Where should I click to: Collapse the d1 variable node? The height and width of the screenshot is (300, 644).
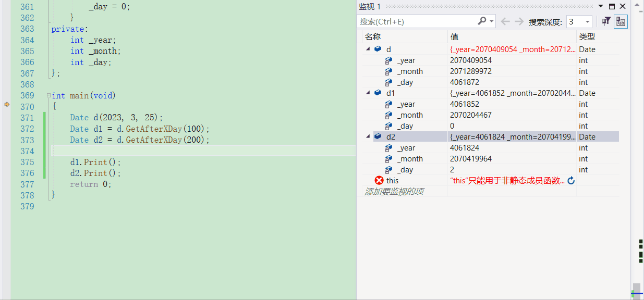pos(368,93)
